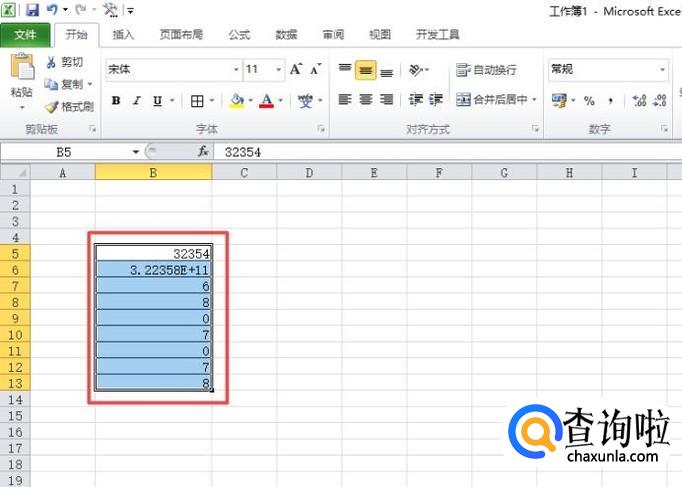Screen dimensions: 682x487
Task: Select Center text alignment icon
Action: tap(365, 100)
